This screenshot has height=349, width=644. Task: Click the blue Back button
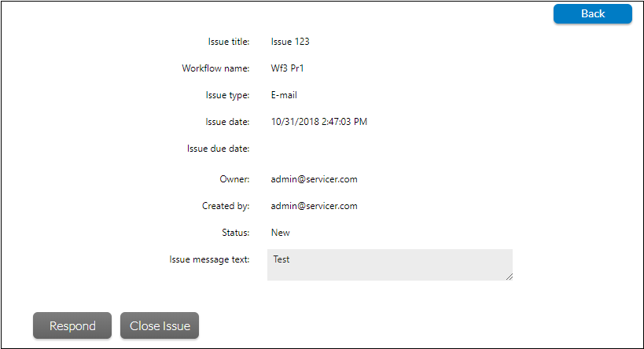pos(593,14)
